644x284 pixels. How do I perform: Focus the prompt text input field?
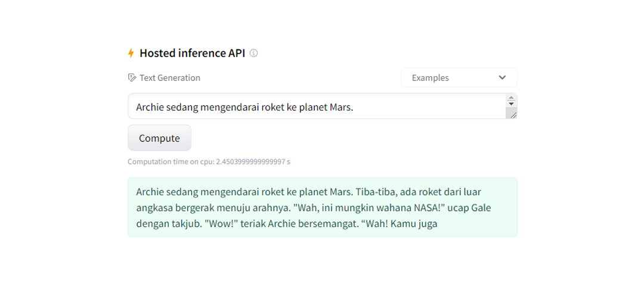[x=316, y=107]
